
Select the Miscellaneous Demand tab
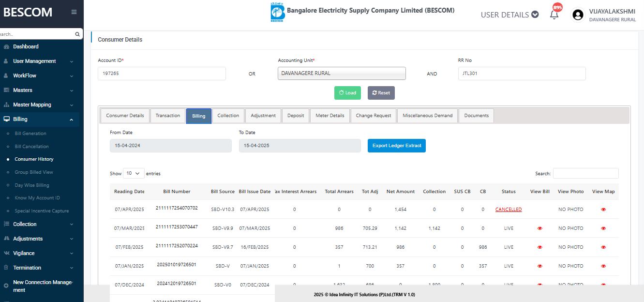pyautogui.click(x=428, y=116)
